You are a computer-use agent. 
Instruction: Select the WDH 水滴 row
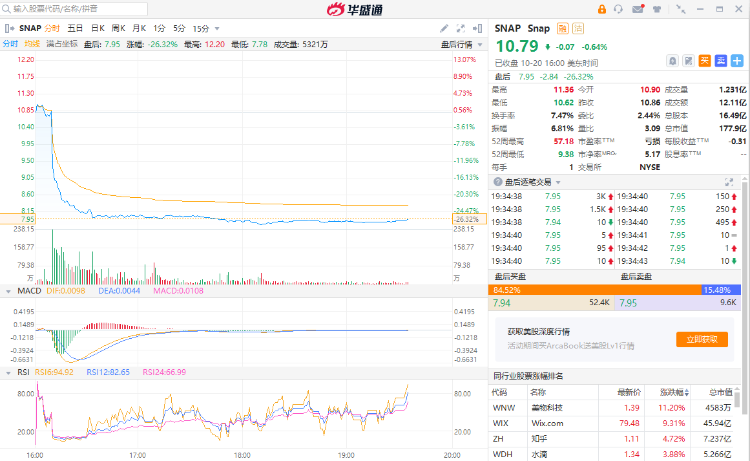pos(611,454)
